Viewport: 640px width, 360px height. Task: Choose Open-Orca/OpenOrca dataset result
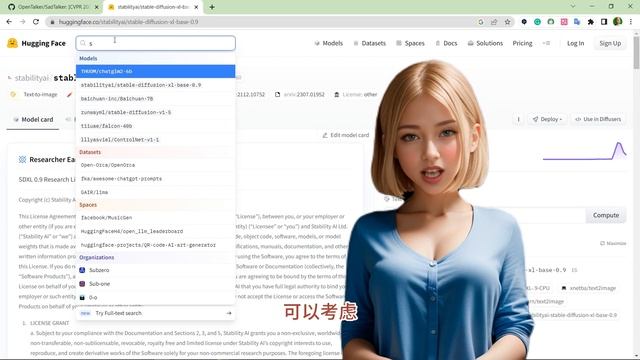(x=156, y=165)
